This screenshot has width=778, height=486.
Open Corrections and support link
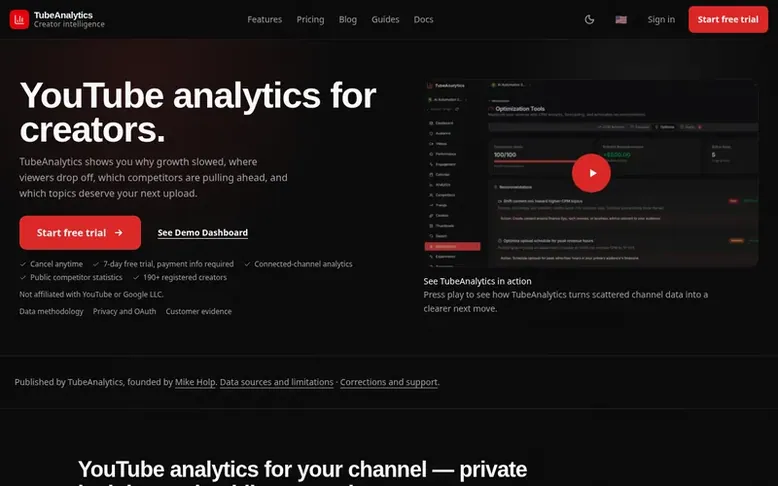tap(389, 382)
